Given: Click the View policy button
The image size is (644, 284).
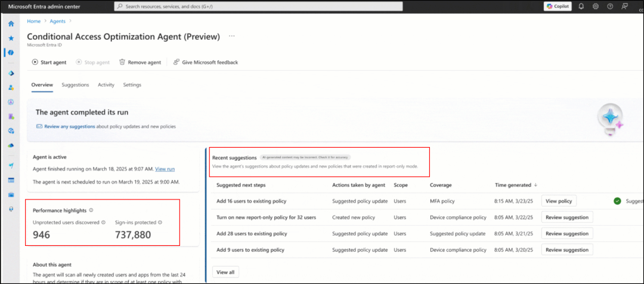Looking at the screenshot, I should 559,201.
